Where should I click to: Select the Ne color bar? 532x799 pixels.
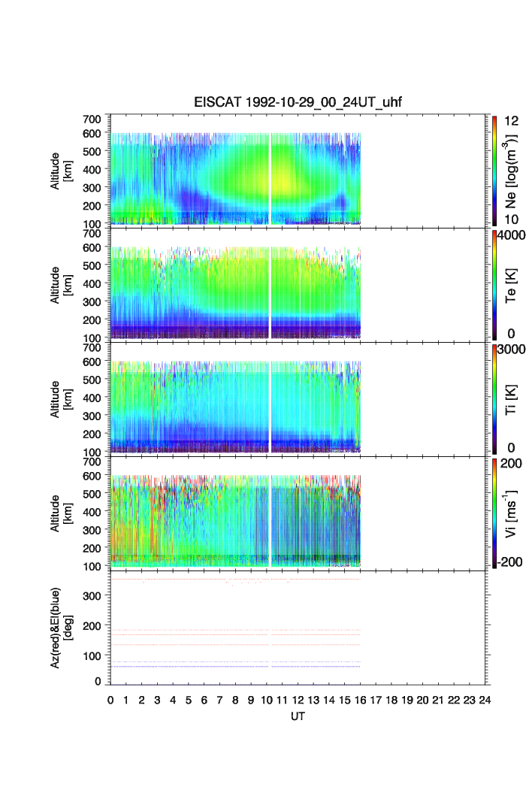click(494, 171)
